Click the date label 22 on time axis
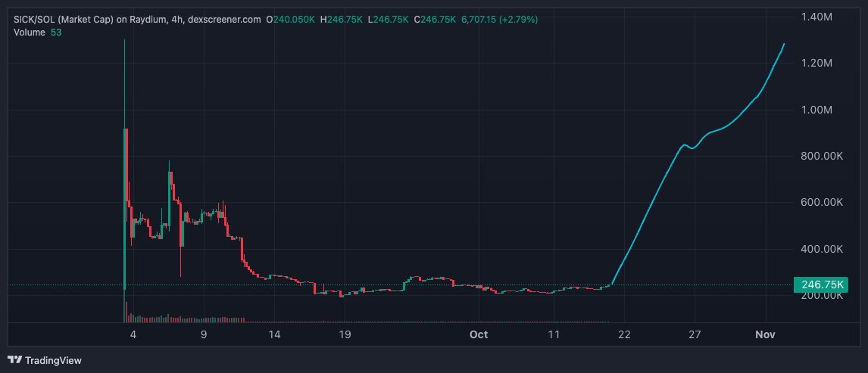868x373 pixels. pos(624,334)
